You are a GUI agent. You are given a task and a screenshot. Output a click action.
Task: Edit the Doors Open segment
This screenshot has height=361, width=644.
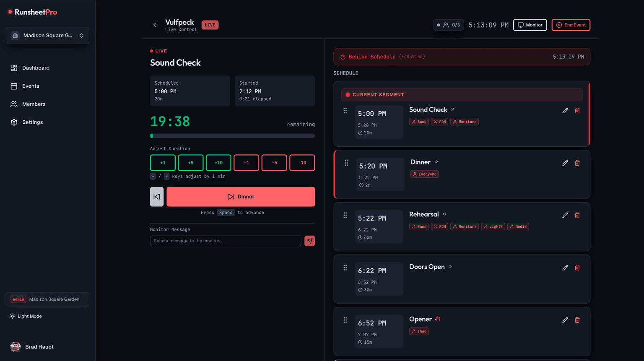[565, 268]
